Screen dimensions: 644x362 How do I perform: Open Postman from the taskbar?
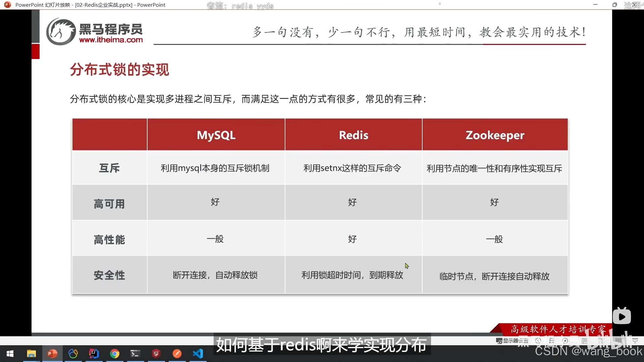coord(177,354)
